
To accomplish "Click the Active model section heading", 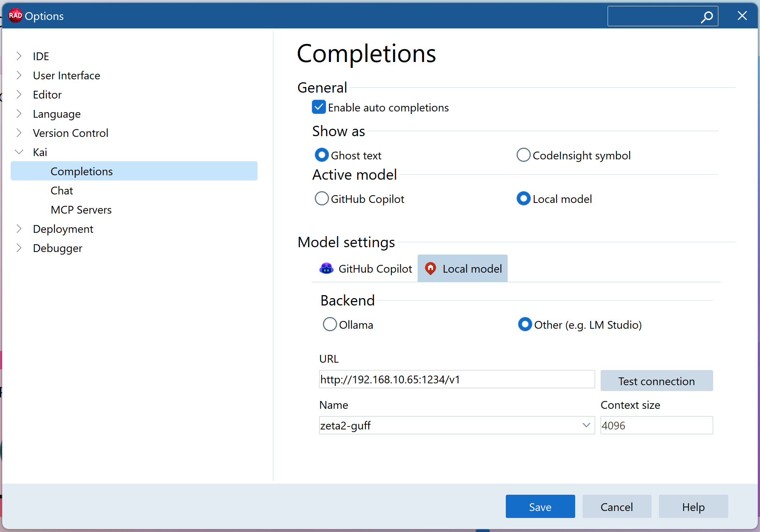I will click(355, 175).
